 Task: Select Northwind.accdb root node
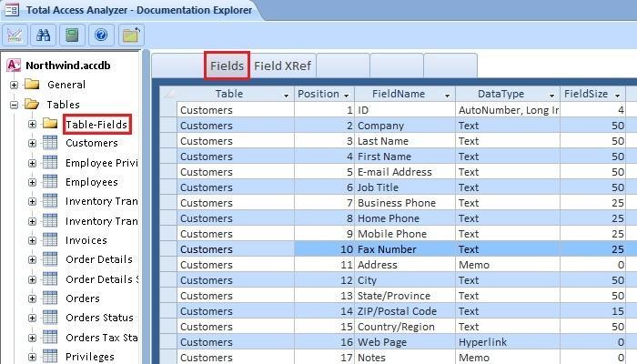coord(68,66)
